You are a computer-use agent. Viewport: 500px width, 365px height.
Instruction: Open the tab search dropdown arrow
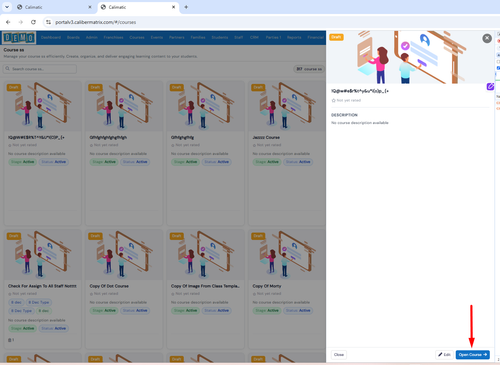(7, 7)
